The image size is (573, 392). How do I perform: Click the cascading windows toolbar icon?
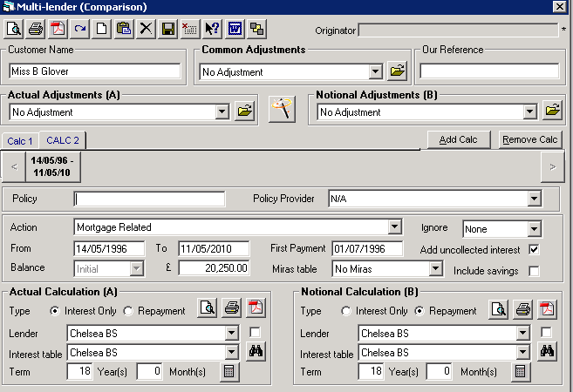click(257, 29)
